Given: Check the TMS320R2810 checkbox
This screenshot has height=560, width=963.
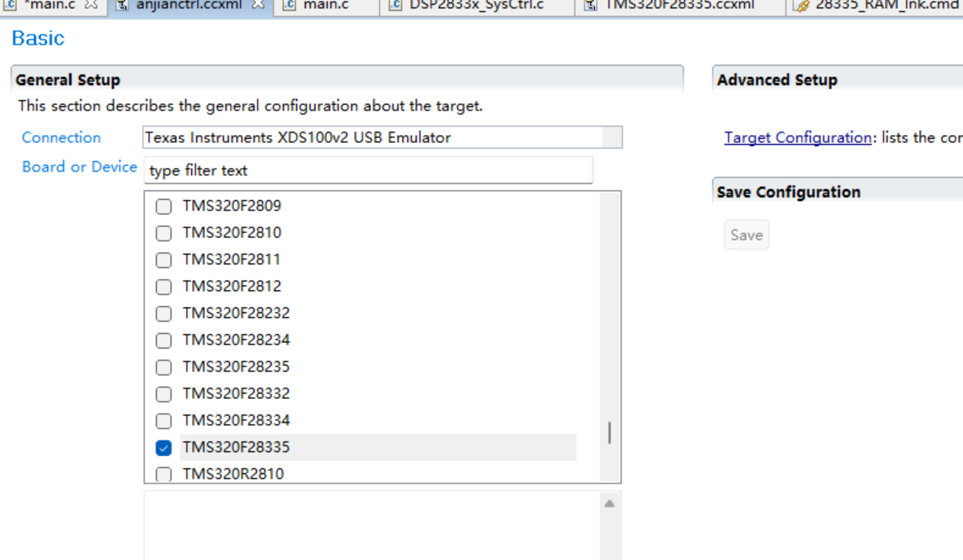Looking at the screenshot, I should 163,475.
